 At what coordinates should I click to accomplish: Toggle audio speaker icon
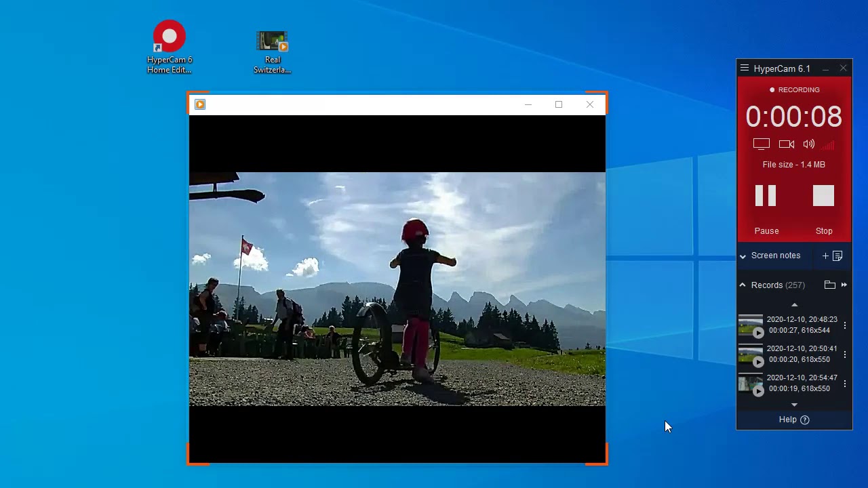808,144
